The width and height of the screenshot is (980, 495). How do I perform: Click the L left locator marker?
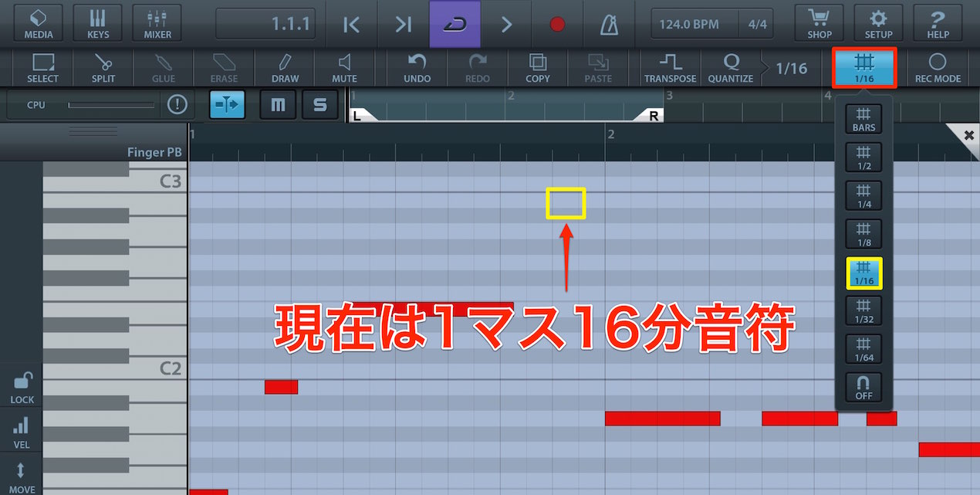click(362, 115)
